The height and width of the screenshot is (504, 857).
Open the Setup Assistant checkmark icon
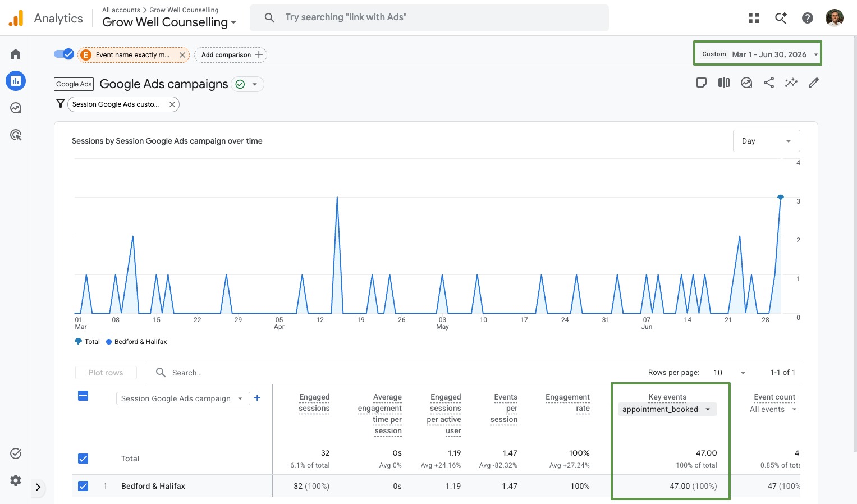(x=16, y=453)
